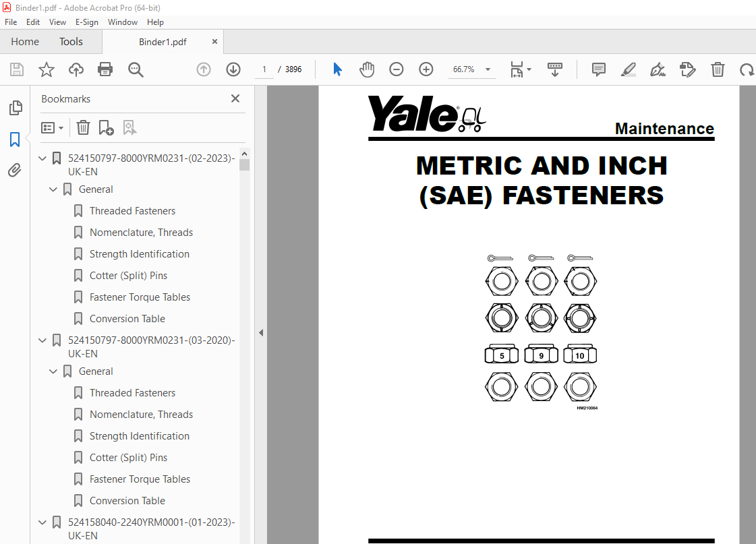This screenshot has width=756, height=544.
Task: Open the page thumbnails panel
Action: pos(16,108)
